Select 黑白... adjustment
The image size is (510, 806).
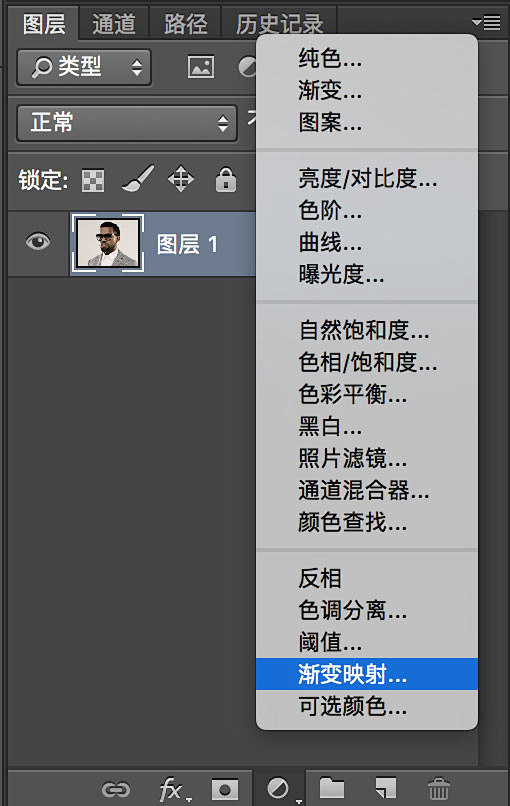(x=367, y=426)
